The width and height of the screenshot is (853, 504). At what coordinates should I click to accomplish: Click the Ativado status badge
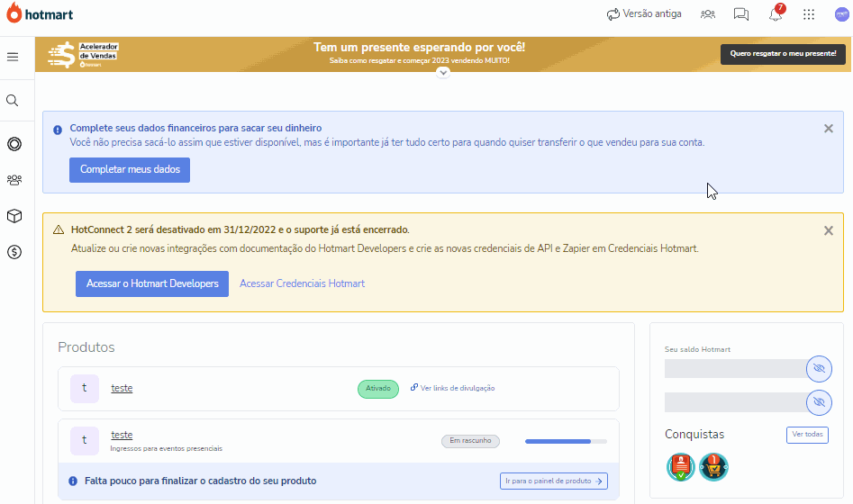click(x=378, y=389)
